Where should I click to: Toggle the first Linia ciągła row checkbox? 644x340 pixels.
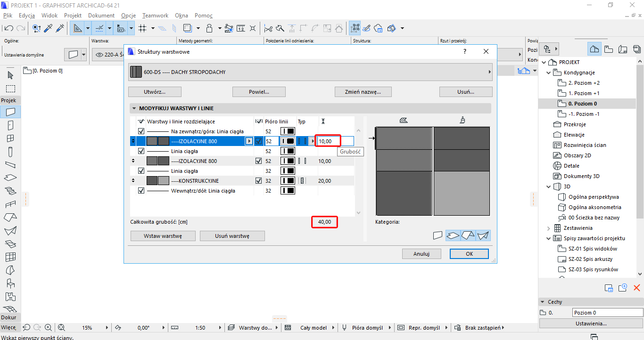pos(141,151)
